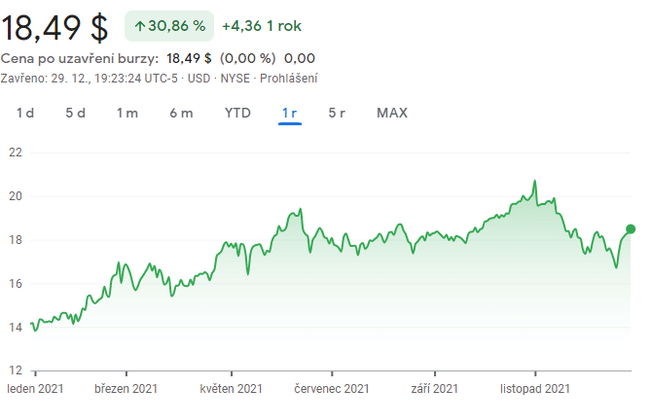Select the YTD range tab
The width and height of the screenshot is (650, 415).
coord(237,113)
